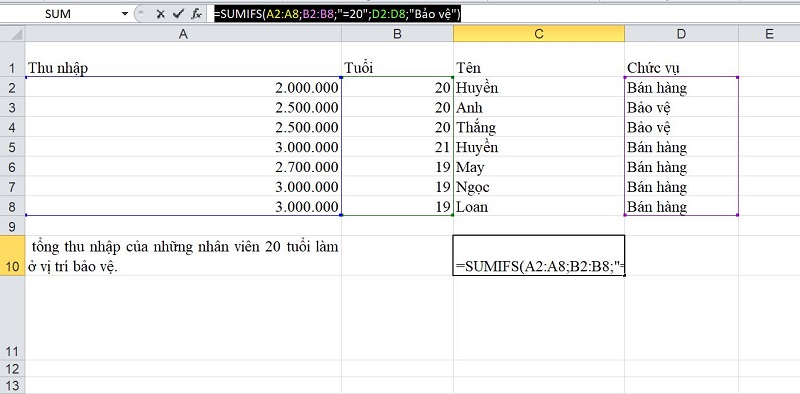Click 'Bảo vệ' cell in row 4

pos(681,127)
